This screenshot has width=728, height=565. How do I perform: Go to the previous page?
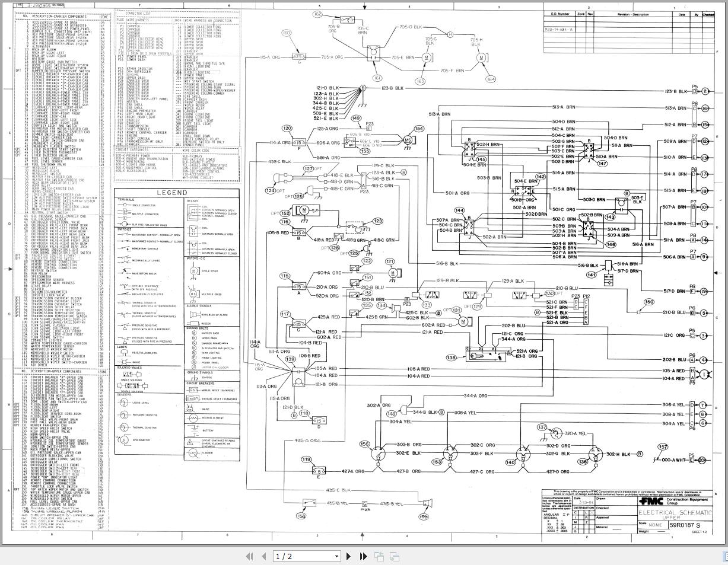coord(263,557)
